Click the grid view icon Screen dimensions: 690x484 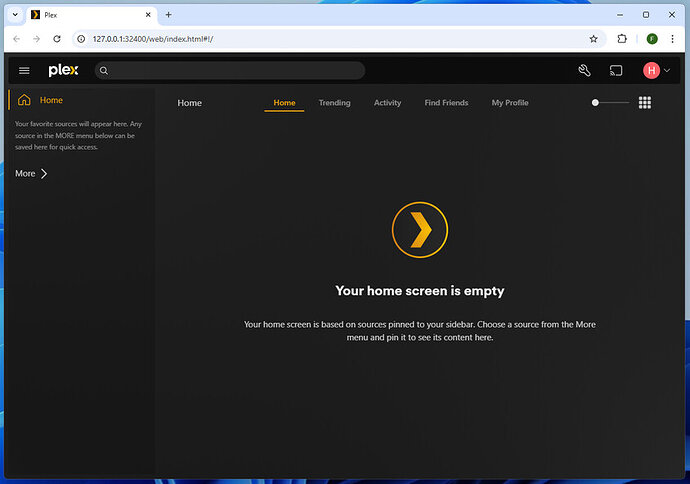(645, 103)
